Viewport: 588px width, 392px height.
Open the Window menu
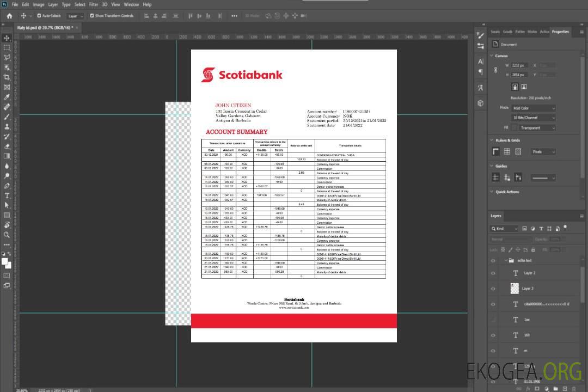[x=131, y=4]
